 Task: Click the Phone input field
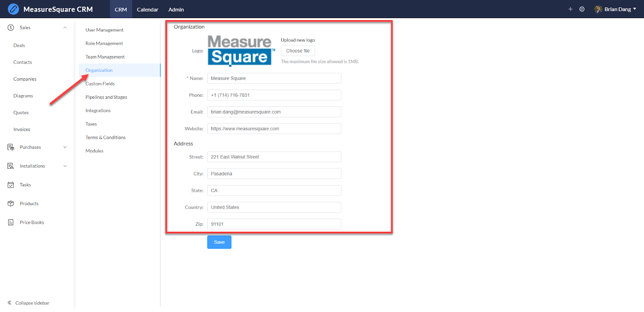[274, 95]
